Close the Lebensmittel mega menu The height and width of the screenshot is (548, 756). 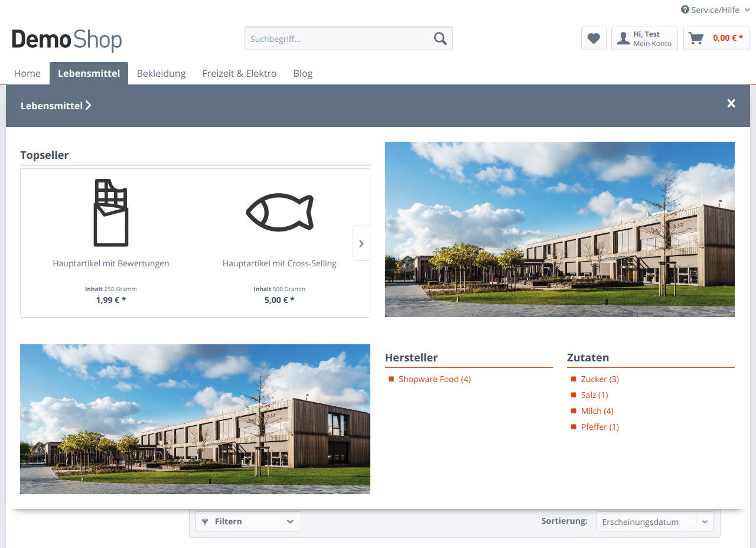pos(731,103)
